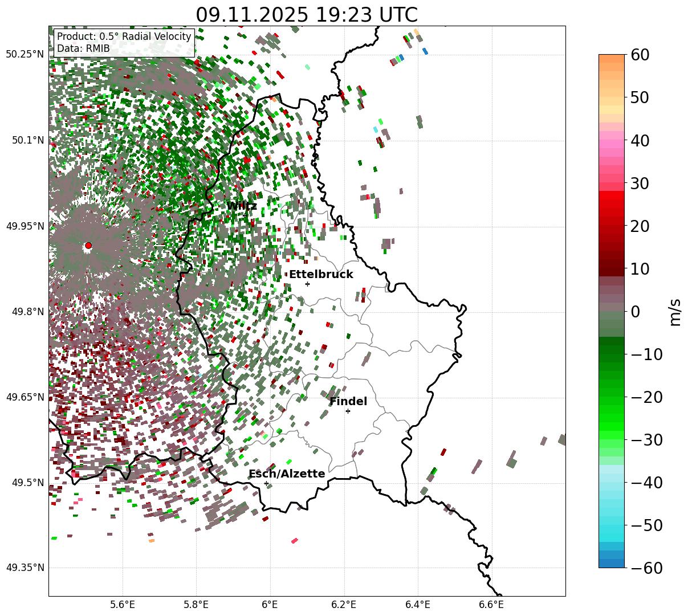This screenshot has height=616, width=688.
Task: Click the 49.65°N latitude label
Action: 25,397
